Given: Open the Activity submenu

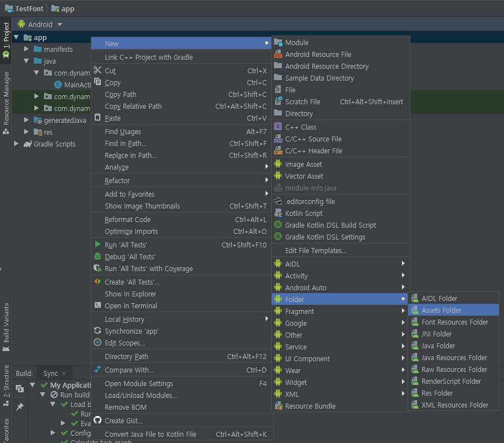Looking at the screenshot, I should tap(341, 276).
